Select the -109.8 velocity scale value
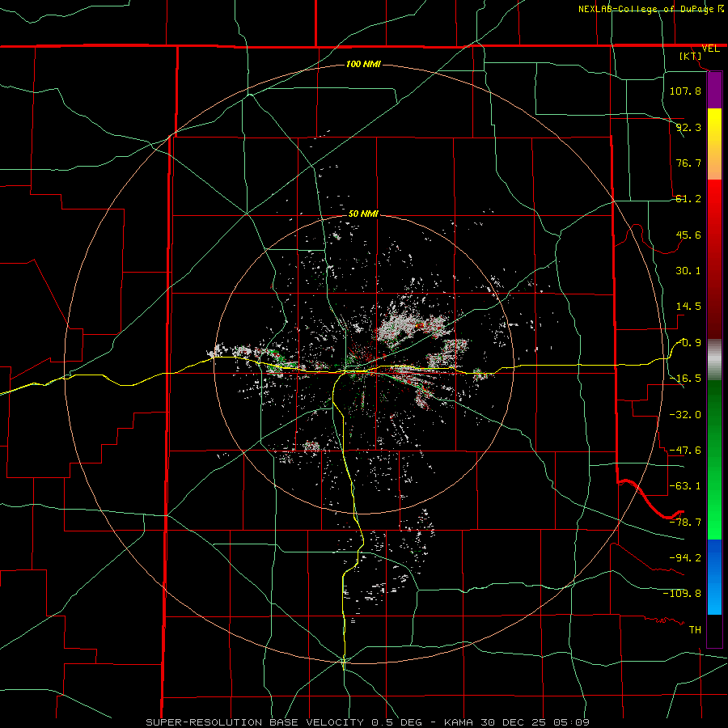This screenshot has width=728, height=728. 682,594
